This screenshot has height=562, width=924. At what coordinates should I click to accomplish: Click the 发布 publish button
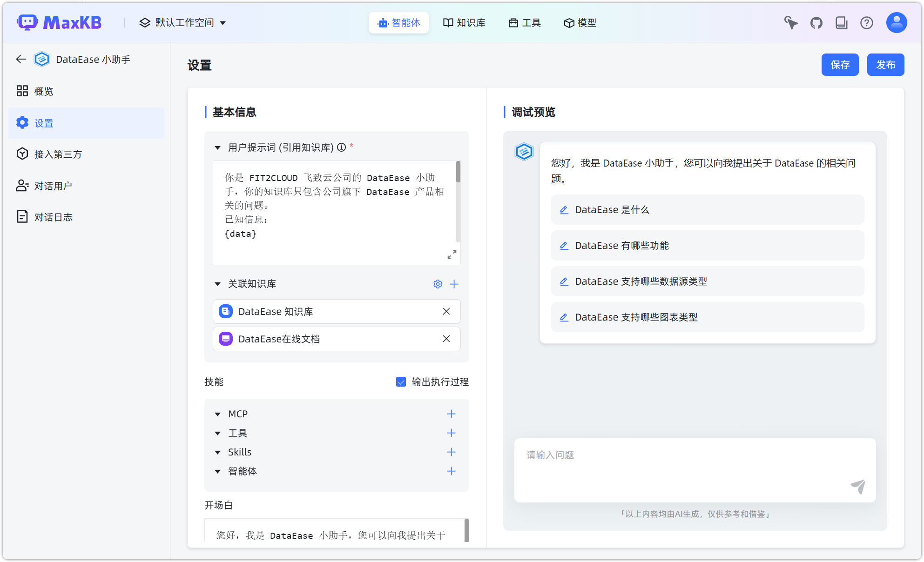[885, 65]
